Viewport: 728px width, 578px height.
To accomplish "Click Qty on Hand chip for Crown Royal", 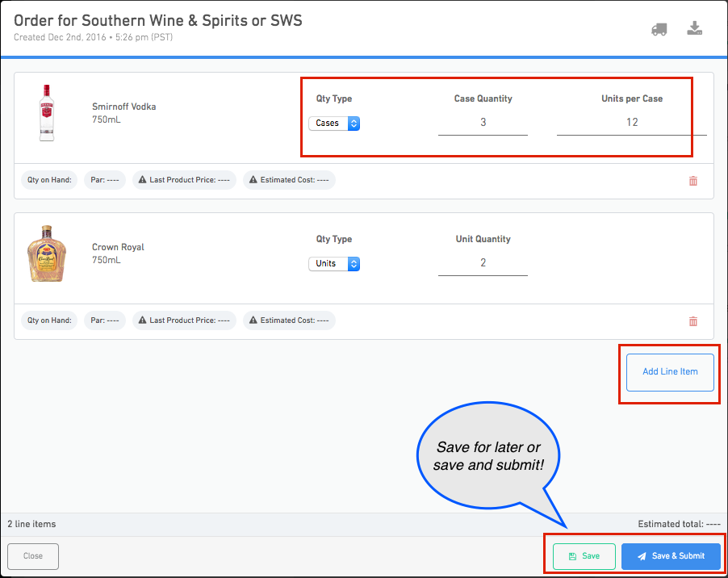I will 49,320.
